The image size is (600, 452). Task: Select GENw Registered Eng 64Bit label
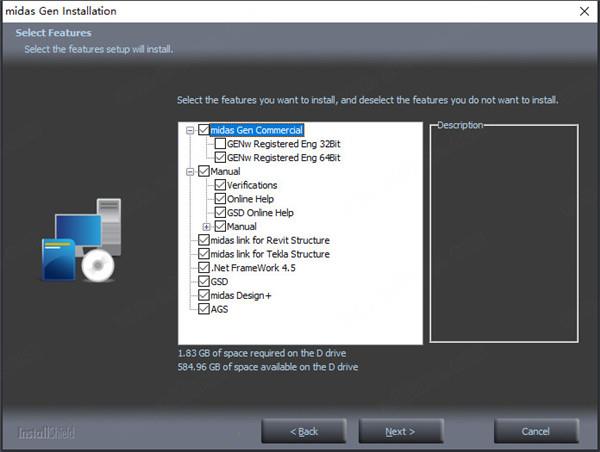click(284, 158)
